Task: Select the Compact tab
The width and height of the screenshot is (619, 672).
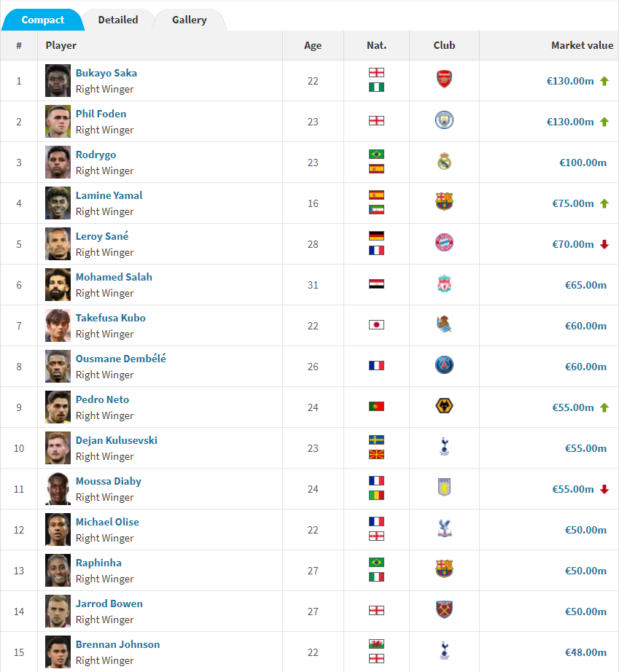Action: coord(43,20)
